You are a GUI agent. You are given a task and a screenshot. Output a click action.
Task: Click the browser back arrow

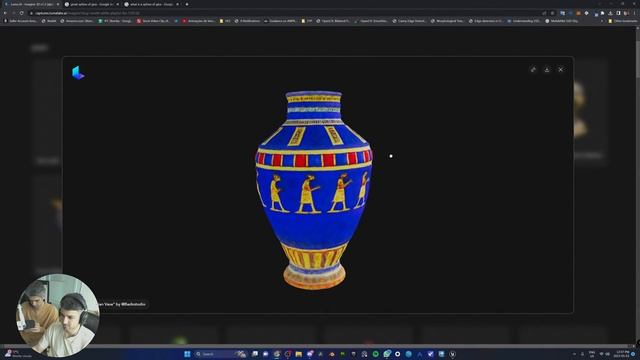coord(5,13)
